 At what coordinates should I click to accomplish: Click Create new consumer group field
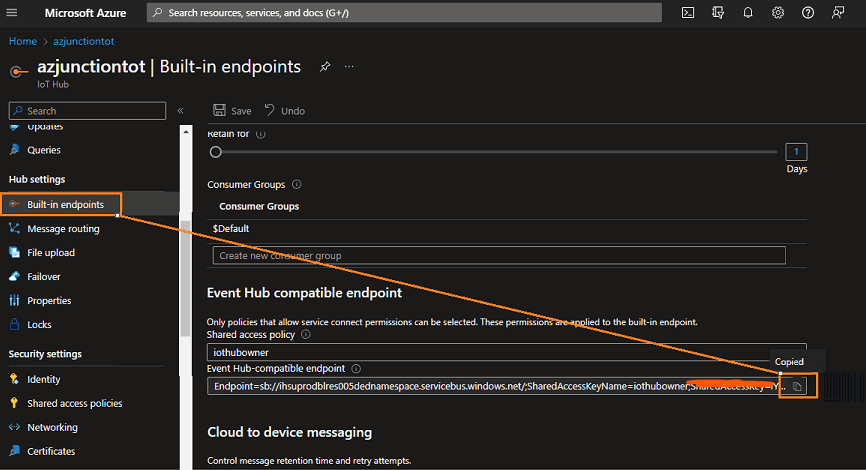[499, 255]
